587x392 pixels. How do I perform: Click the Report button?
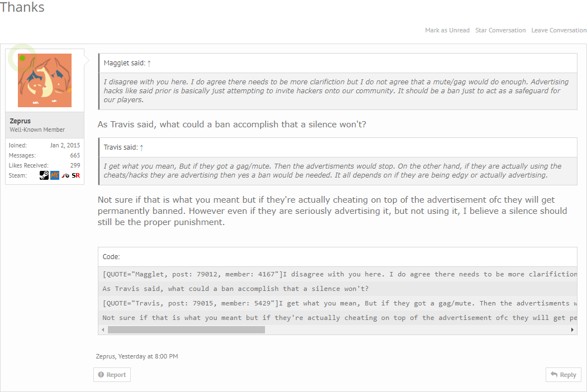pyautogui.click(x=112, y=375)
